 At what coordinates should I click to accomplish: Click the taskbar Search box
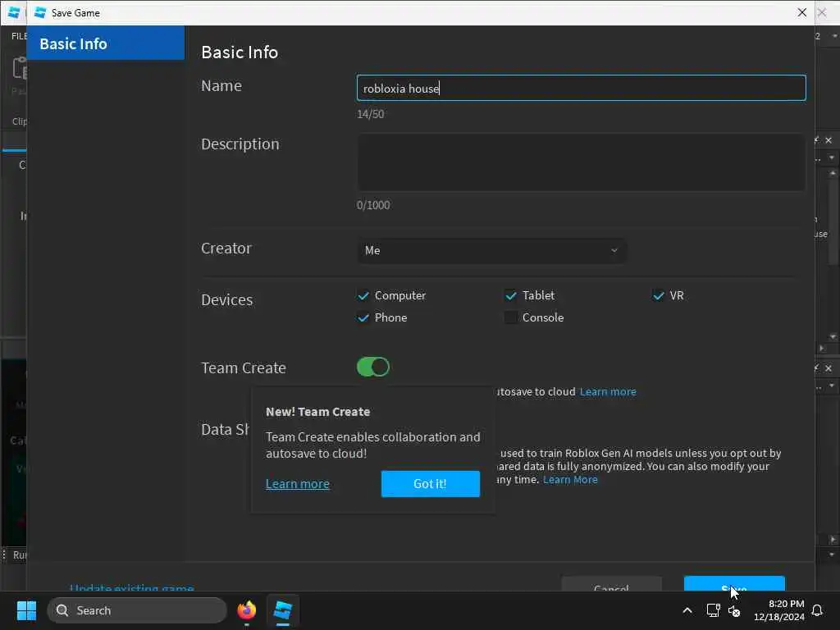click(137, 610)
